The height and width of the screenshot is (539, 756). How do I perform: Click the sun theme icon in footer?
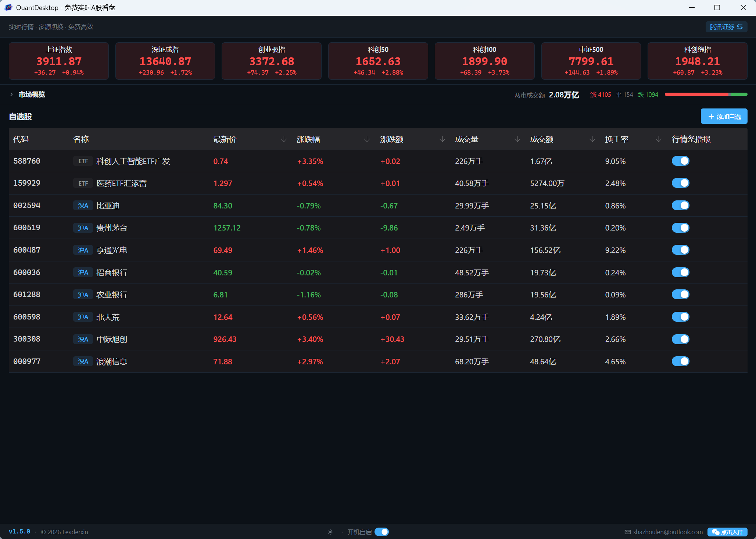pyautogui.click(x=330, y=532)
